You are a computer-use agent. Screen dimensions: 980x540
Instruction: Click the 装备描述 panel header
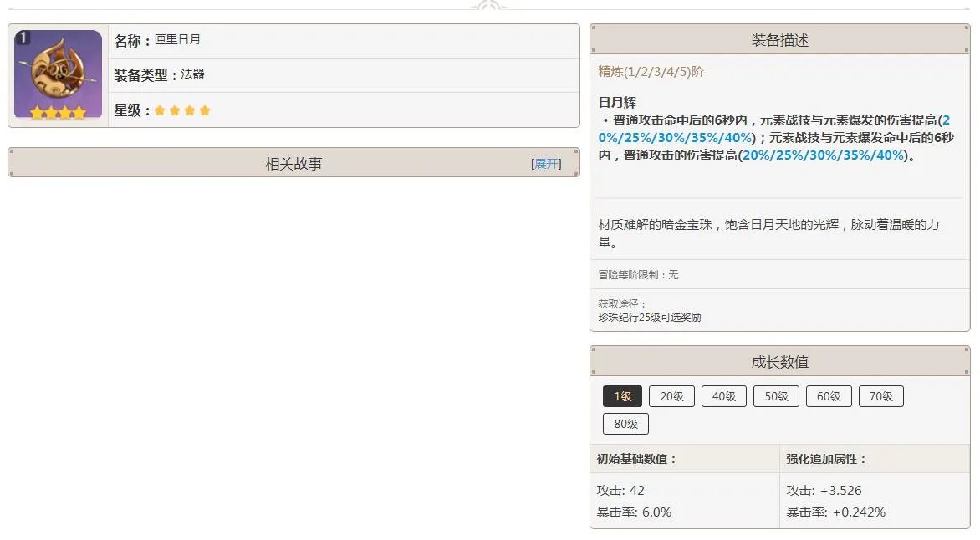click(781, 38)
